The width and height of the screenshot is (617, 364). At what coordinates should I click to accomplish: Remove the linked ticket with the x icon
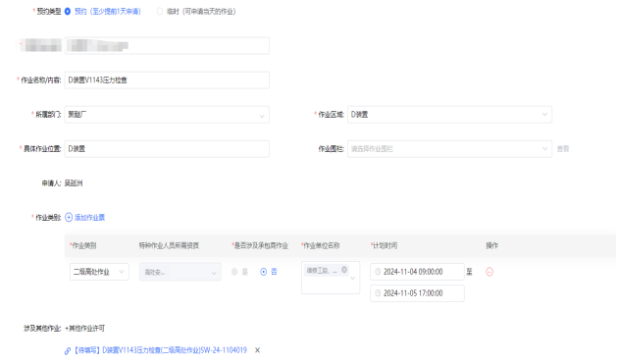pyautogui.click(x=257, y=350)
